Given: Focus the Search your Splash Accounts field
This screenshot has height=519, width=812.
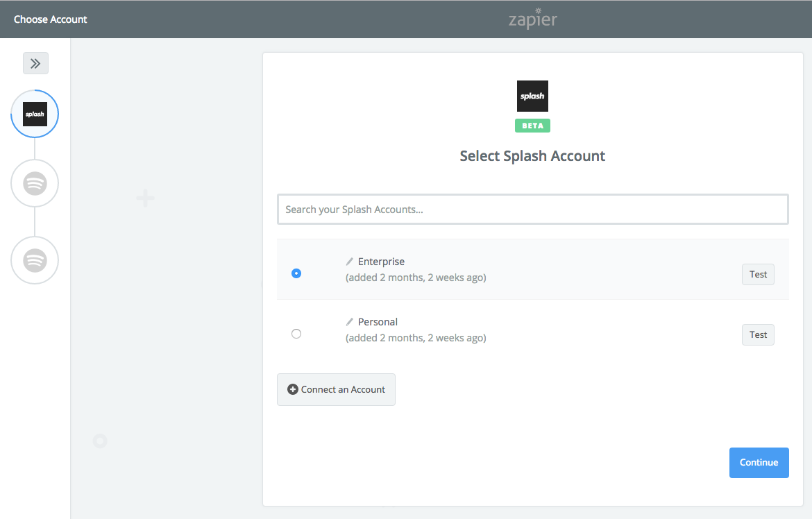Looking at the screenshot, I should click(532, 210).
